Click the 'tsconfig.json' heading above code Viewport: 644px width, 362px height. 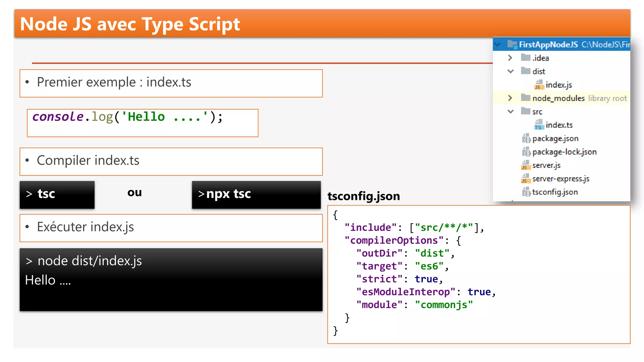364,196
